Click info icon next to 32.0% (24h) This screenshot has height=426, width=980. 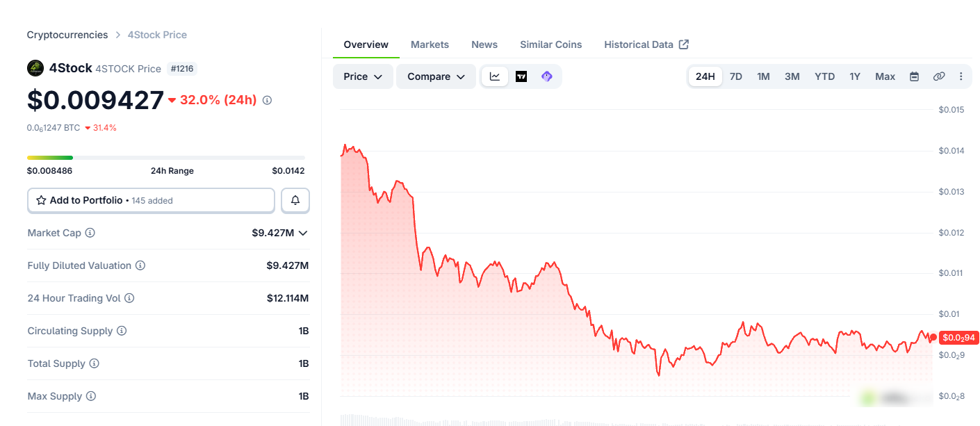[267, 100]
